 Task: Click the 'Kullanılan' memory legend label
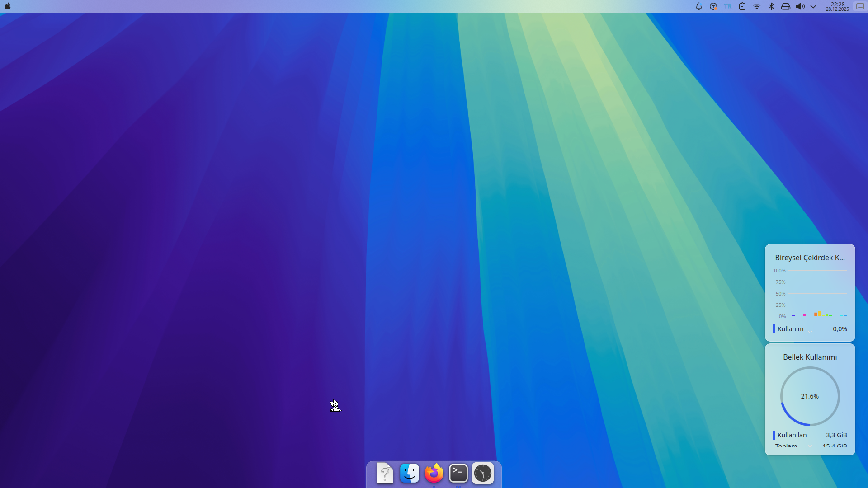792,435
